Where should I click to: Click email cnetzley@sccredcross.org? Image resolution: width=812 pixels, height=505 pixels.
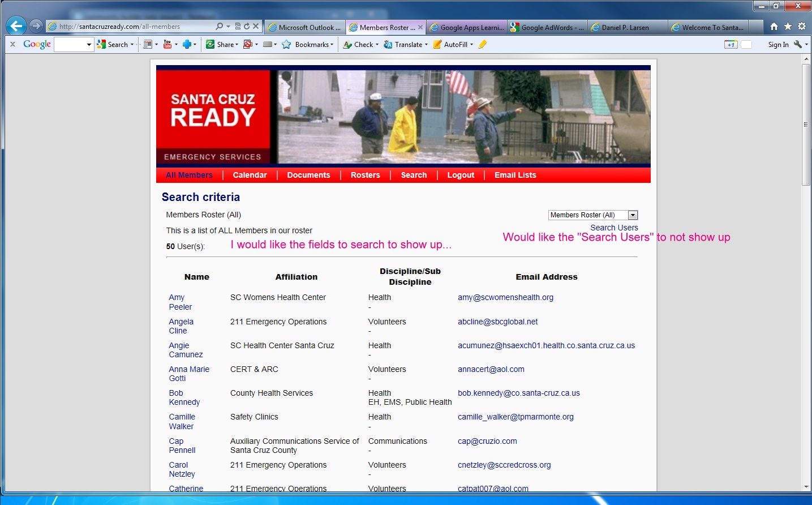504,465
